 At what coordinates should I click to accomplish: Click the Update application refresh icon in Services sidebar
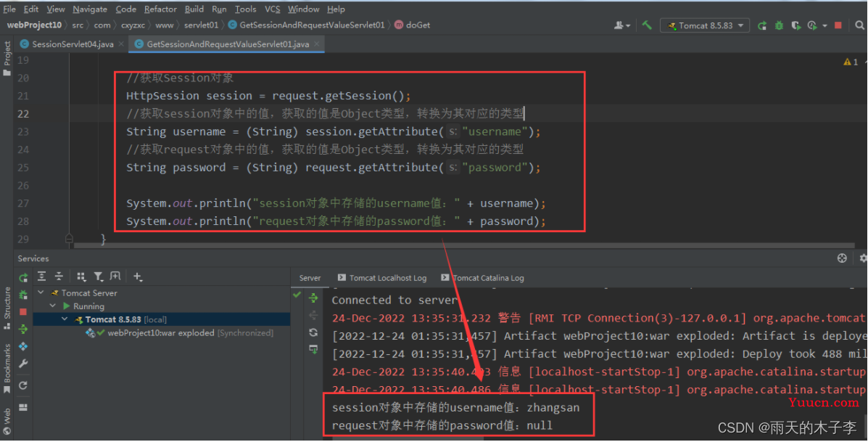pyautogui.click(x=23, y=385)
